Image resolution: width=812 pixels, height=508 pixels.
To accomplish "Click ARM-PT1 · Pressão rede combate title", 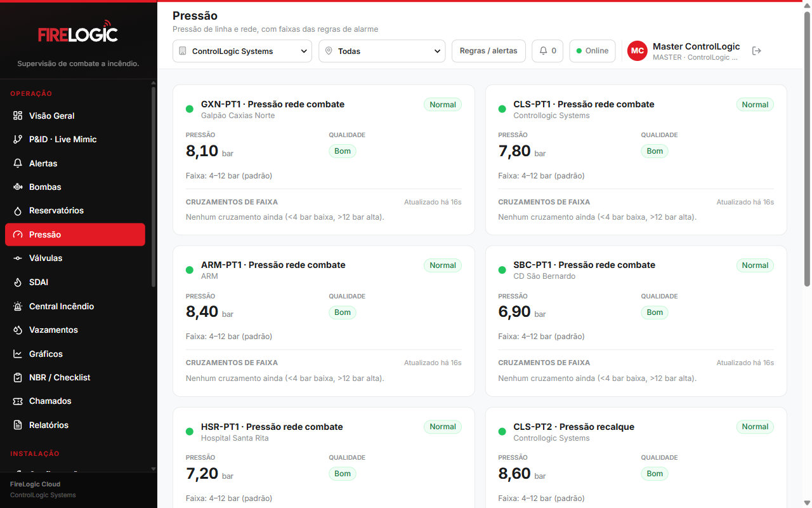I will click(x=273, y=265).
